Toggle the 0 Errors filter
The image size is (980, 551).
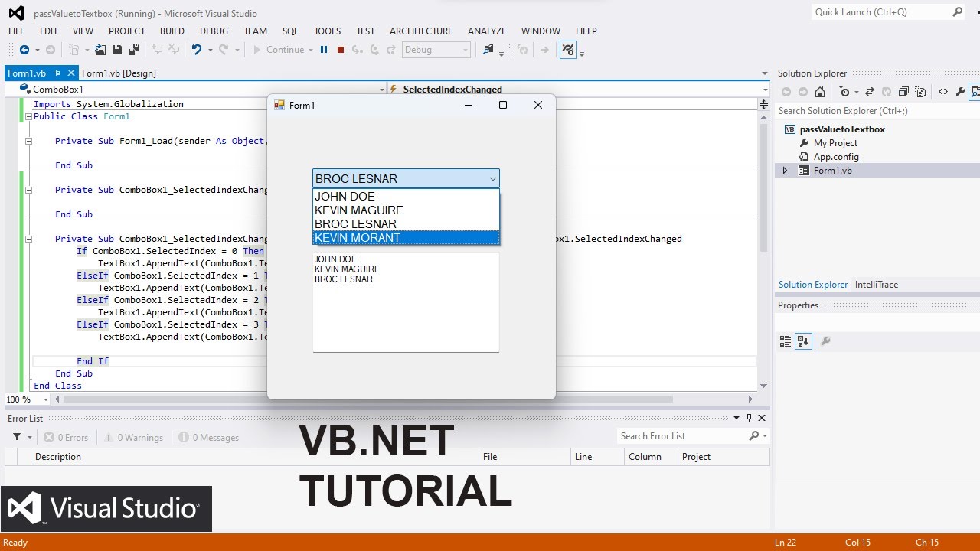tap(66, 438)
